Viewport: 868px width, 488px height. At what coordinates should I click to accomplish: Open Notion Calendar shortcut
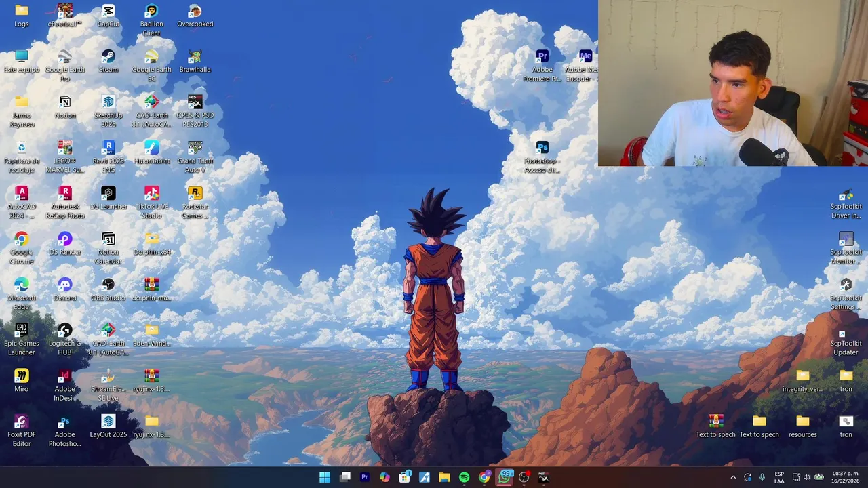[108, 248]
